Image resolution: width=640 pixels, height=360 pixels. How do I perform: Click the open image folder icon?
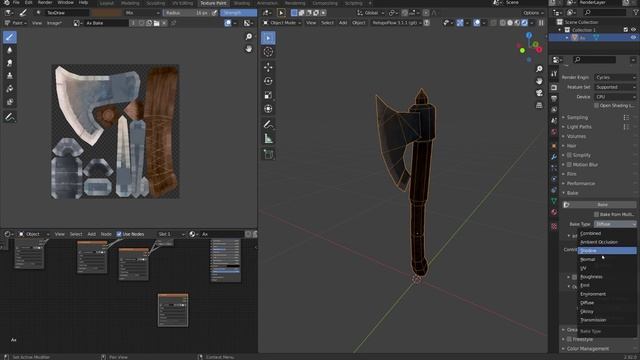156,23
